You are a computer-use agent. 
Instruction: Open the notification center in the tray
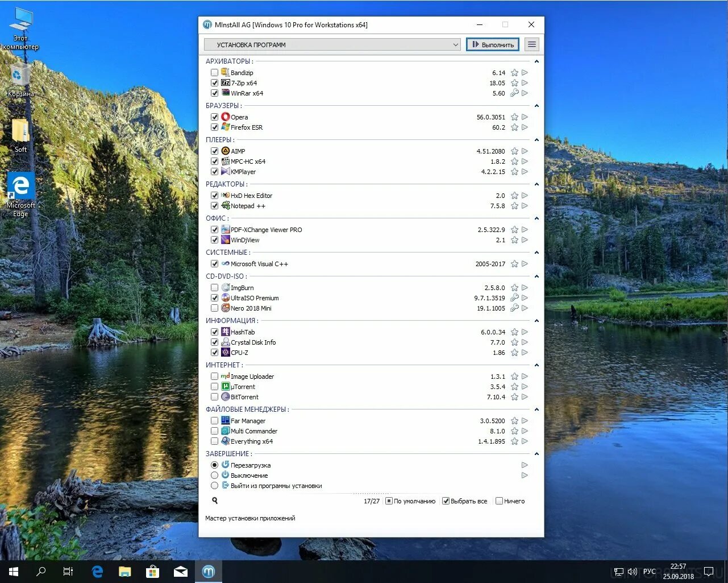[x=709, y=572]
